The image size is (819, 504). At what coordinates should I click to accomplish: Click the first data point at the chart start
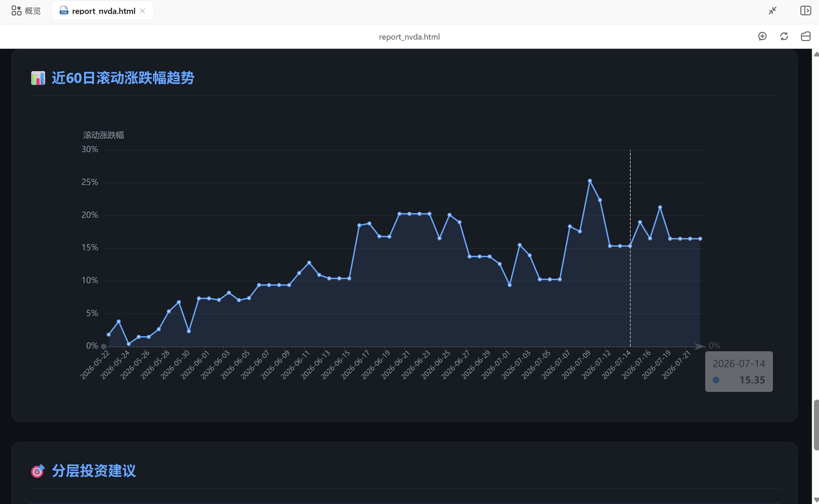[109, 334]
